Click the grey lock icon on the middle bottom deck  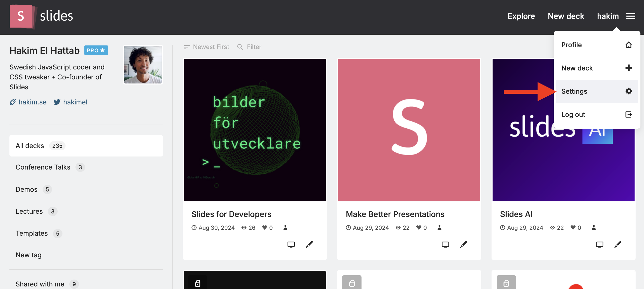[x=352, y=283]
